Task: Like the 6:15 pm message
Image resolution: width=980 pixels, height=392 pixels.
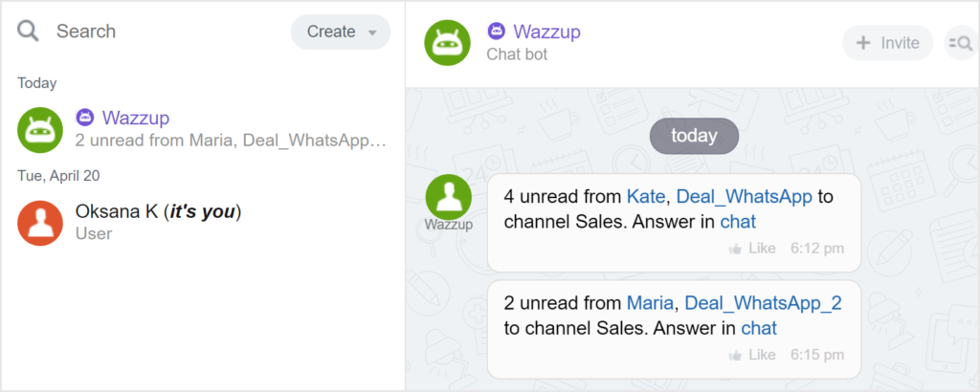Action: 752,355
